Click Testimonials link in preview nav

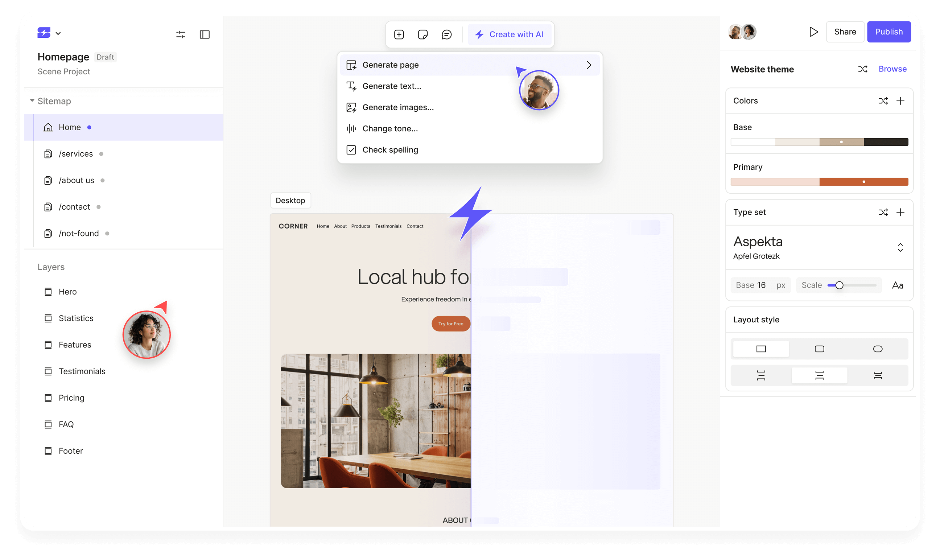point(388,226)
